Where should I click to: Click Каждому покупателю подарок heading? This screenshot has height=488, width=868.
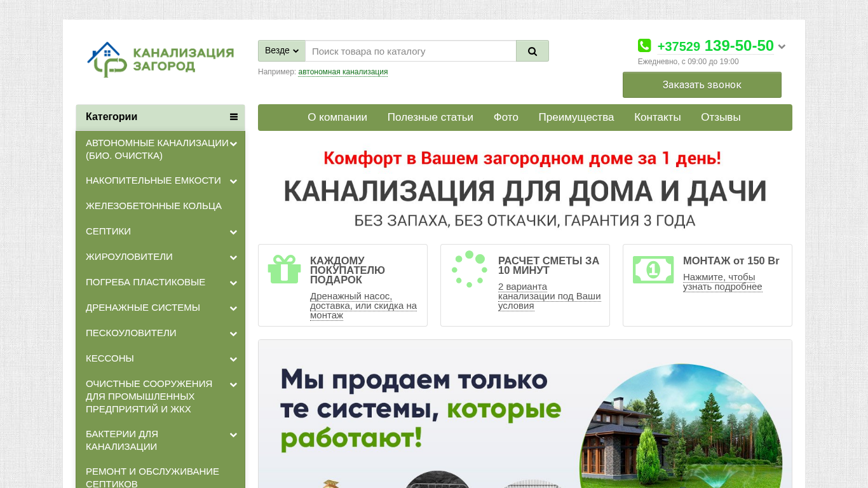pyautogui.click(x=348, y=270)
